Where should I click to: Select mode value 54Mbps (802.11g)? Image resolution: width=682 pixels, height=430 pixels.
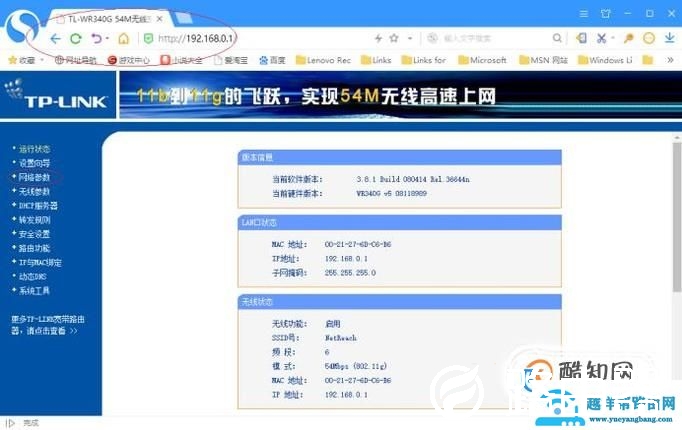point(355,366)
